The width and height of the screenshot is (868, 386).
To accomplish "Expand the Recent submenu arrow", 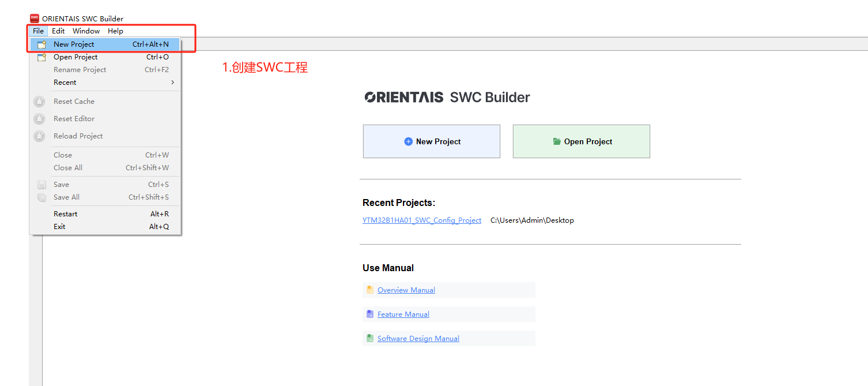I will coord(172,83).
